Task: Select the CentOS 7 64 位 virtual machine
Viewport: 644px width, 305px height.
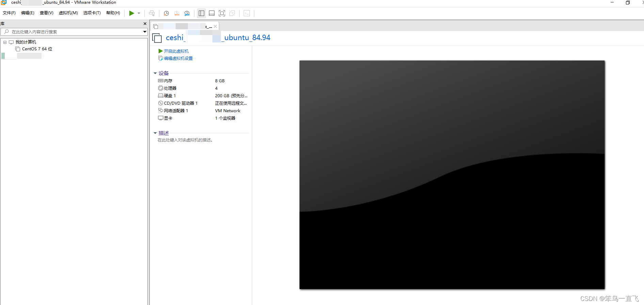Action: pyautogui.click(x=37, y=49)
